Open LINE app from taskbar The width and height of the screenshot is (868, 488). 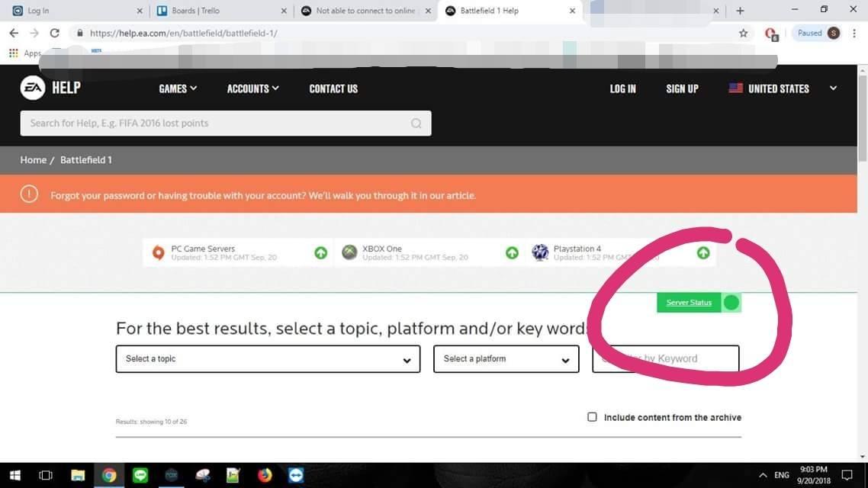[x=140, y=475]
